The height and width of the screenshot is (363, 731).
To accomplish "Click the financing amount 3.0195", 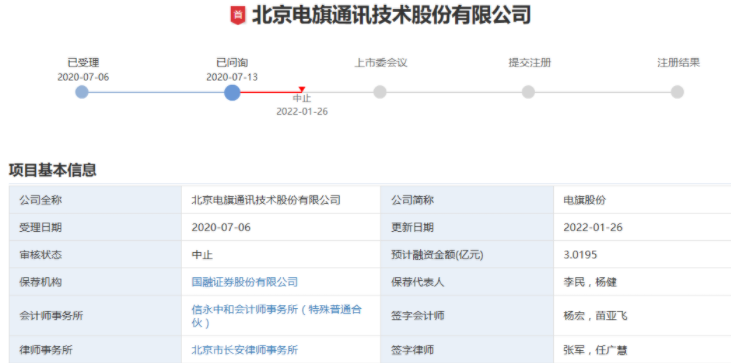I will coord(580,255).
